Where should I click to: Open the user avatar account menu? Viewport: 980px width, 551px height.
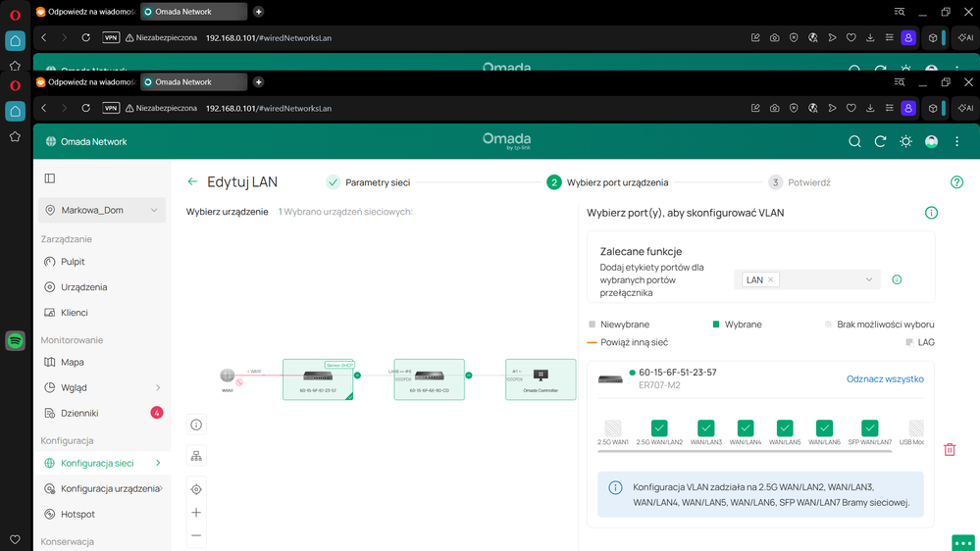(x=931, y=142)
